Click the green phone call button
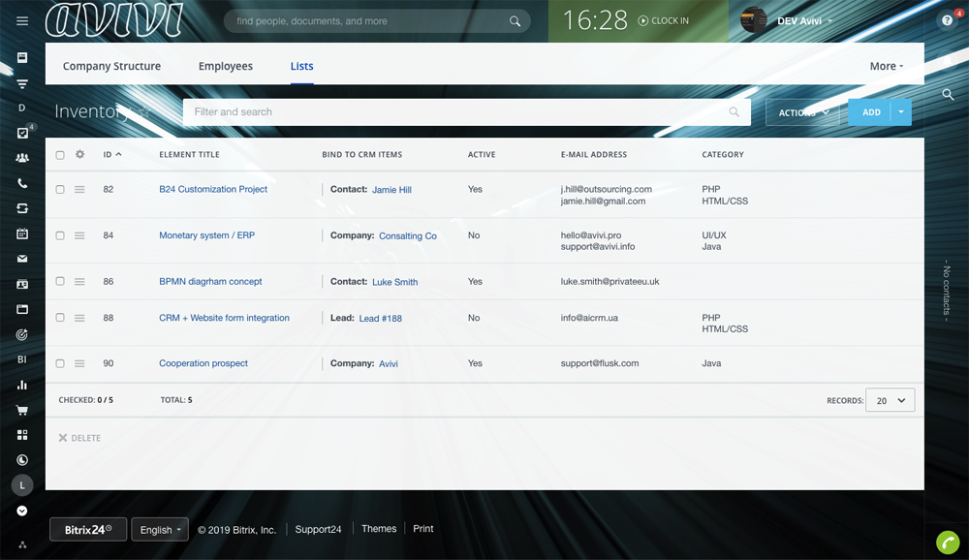 (947, 543)
